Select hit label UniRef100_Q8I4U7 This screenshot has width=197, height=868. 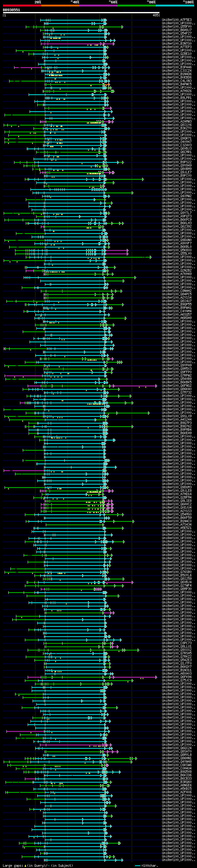(x=177, y=301)
